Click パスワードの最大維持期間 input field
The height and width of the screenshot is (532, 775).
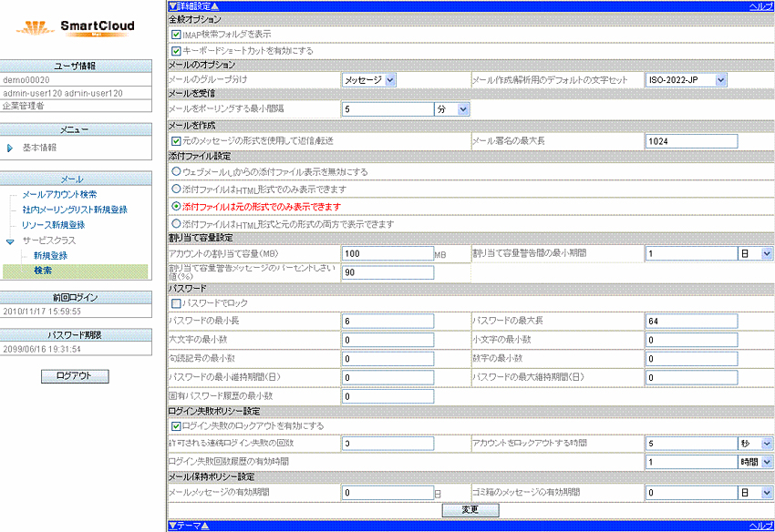coord(691,377)
